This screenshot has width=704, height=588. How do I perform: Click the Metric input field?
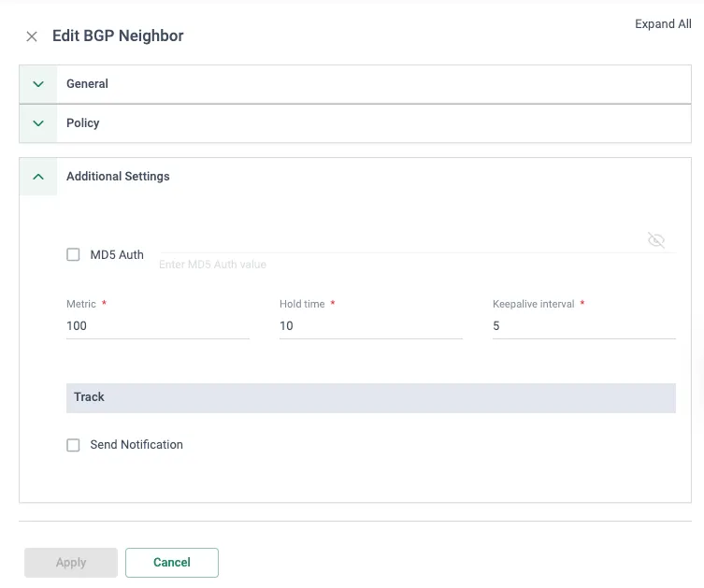(158, 326)
